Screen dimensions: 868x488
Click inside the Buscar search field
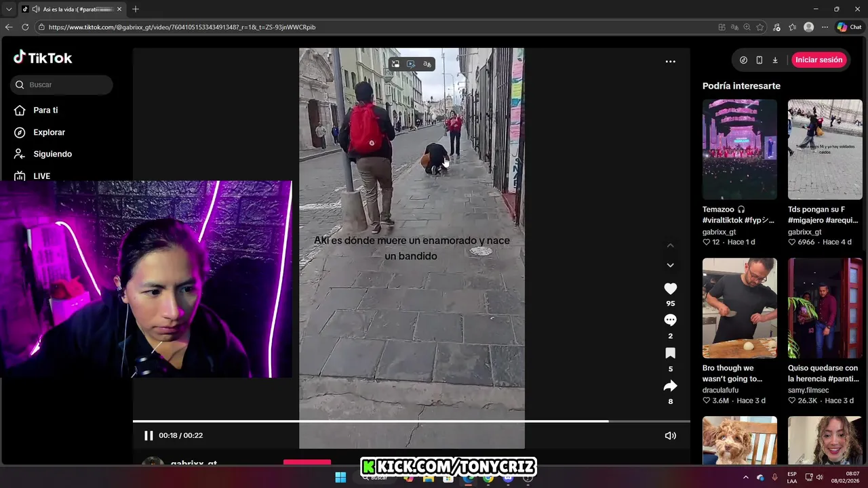pyautogui.click(x=62, y=85)
